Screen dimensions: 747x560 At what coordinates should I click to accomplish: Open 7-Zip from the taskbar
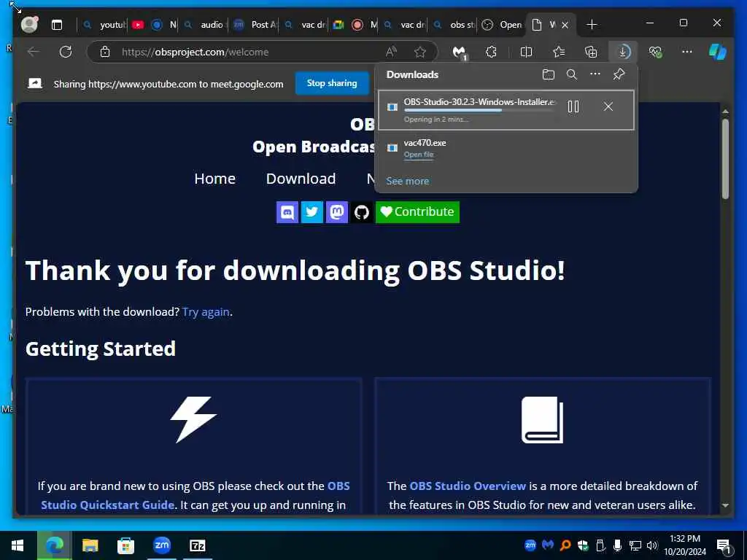(197, 545)
